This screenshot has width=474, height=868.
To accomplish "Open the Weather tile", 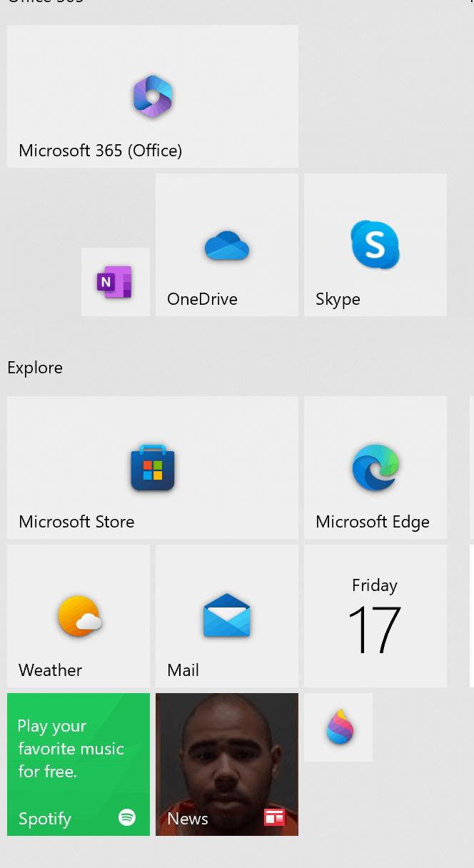I will point(79,616).
